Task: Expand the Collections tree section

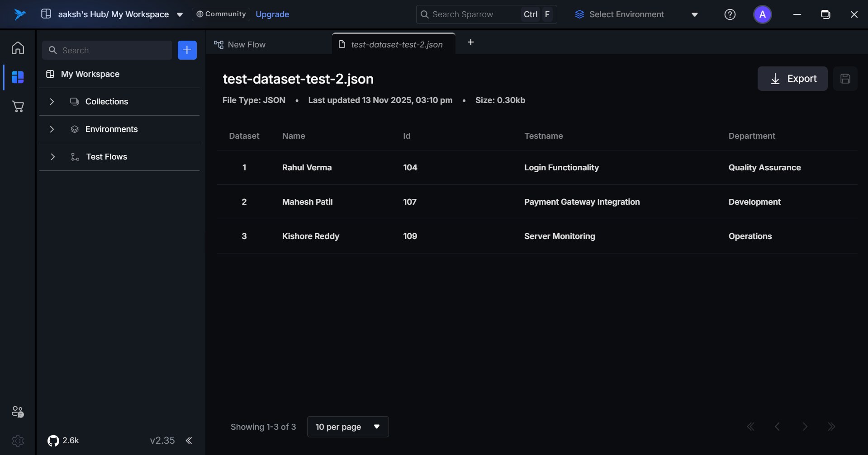Action: [x=52, y=102]
